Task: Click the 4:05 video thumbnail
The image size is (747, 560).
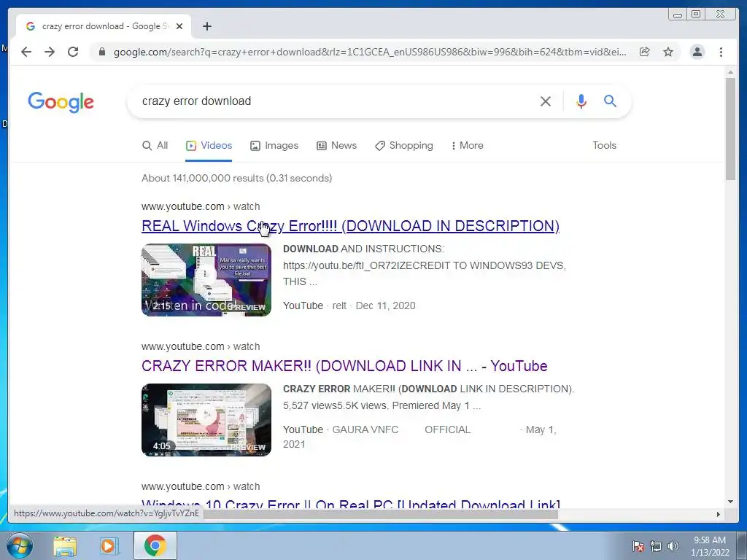Action: pos(206,420)
